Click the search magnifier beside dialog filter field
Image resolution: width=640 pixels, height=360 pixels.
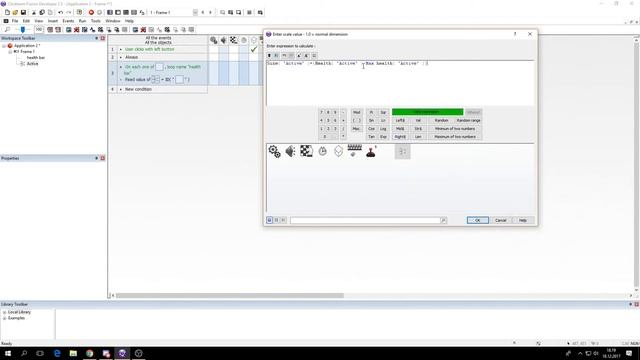tap(443, 220)
